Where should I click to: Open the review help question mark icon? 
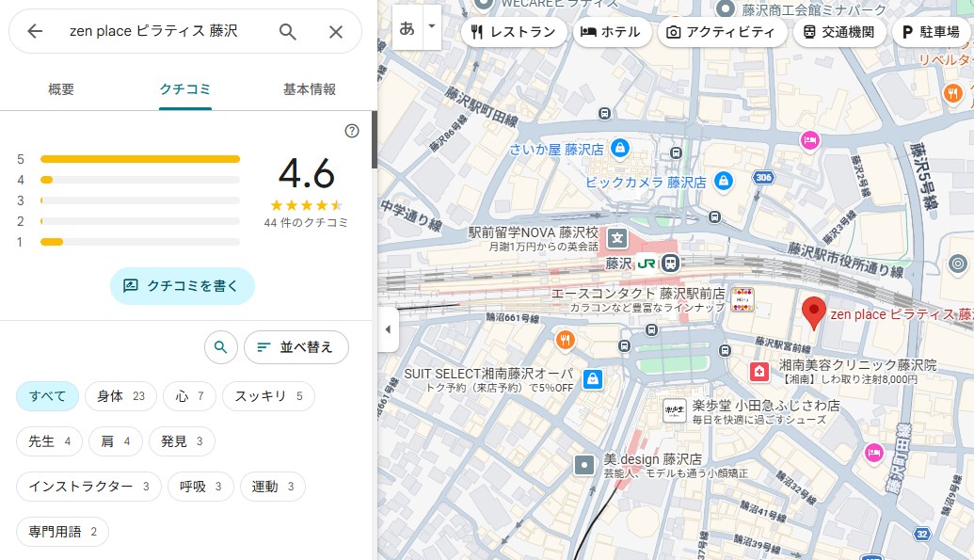[352, 131]
